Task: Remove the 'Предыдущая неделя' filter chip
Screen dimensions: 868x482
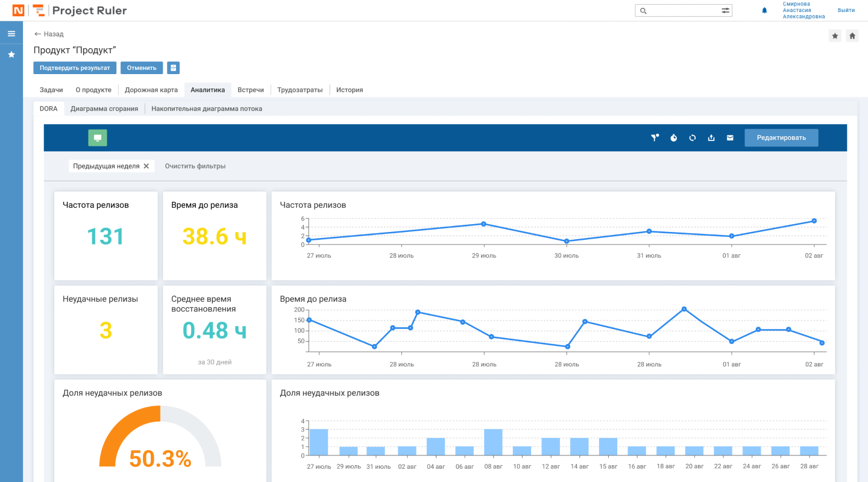Action: tap(146, 166)
